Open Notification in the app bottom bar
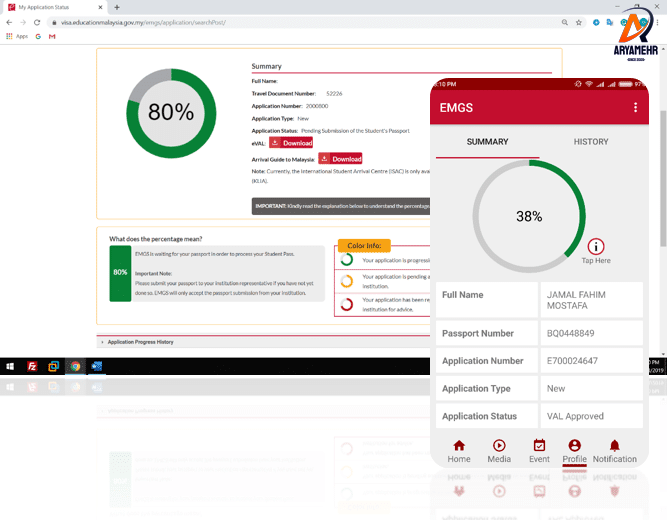Image resolution: width=667 pixels, height=520 pixels. tap(615, 451)
